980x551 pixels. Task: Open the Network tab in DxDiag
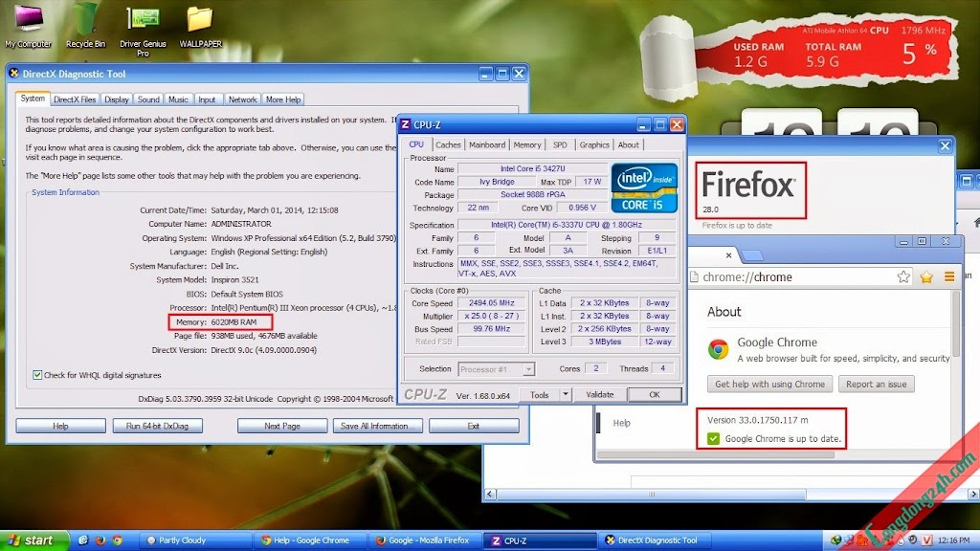[x=242, y=99]
